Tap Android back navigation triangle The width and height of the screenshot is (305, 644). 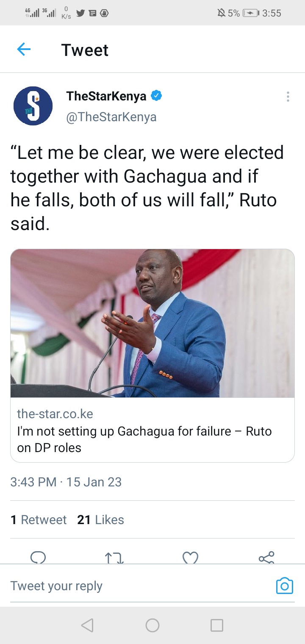point(87,625)
